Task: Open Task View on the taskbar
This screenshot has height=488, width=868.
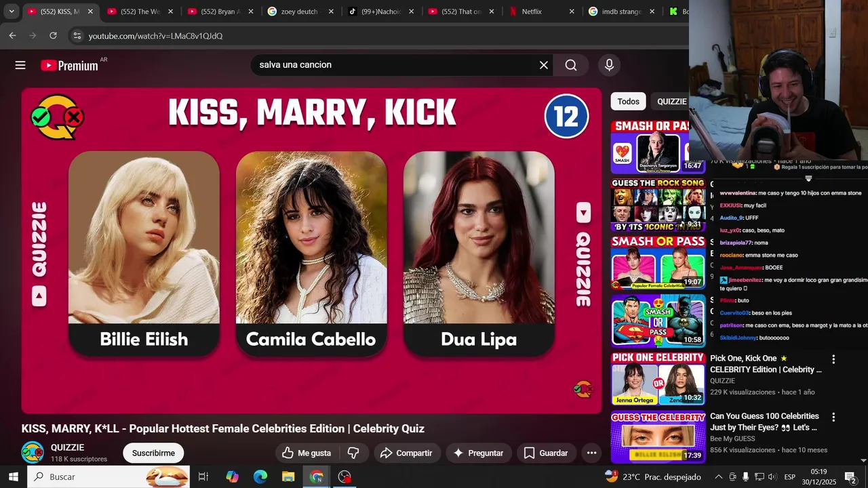Action: [x=203, y=476]
